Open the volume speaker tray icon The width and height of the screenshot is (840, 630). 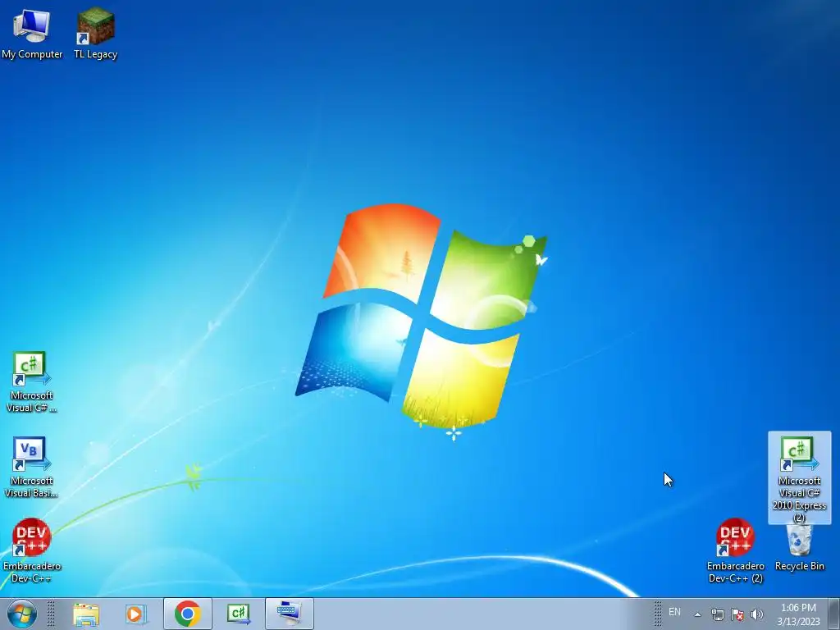tap(757, 614)
